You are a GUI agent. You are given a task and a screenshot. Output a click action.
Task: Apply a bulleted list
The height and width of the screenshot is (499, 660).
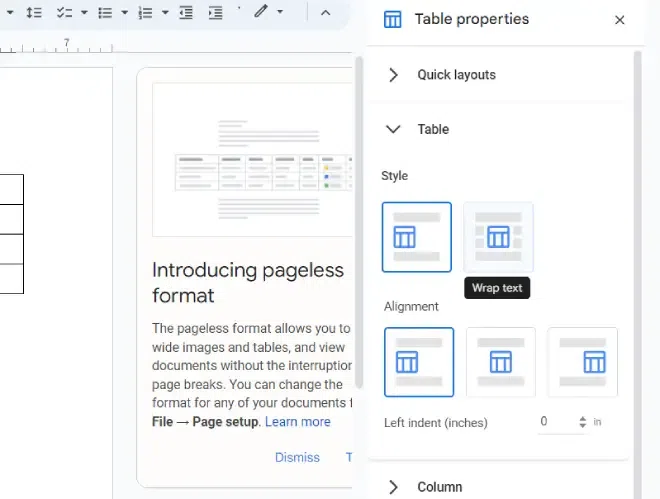click(105, 13)
